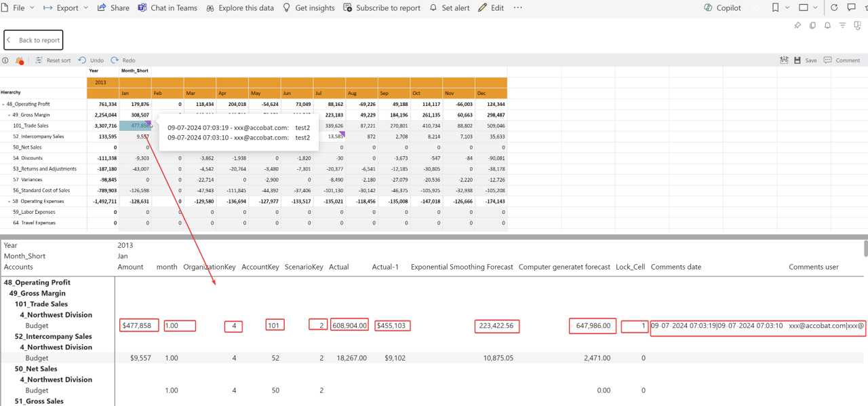Click the Reset sort icon
Screen dimensions: 868x406
pos(39,60)
